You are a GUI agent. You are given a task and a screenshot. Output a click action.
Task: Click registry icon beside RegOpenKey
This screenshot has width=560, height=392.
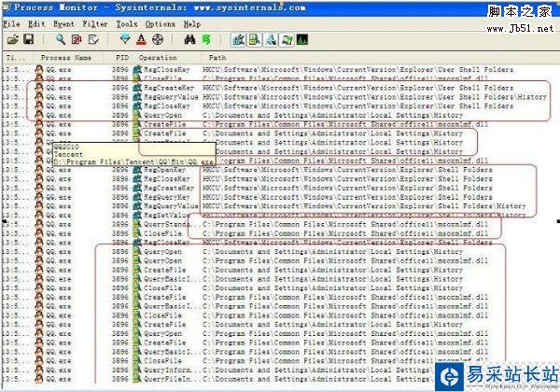coord(137,170)
